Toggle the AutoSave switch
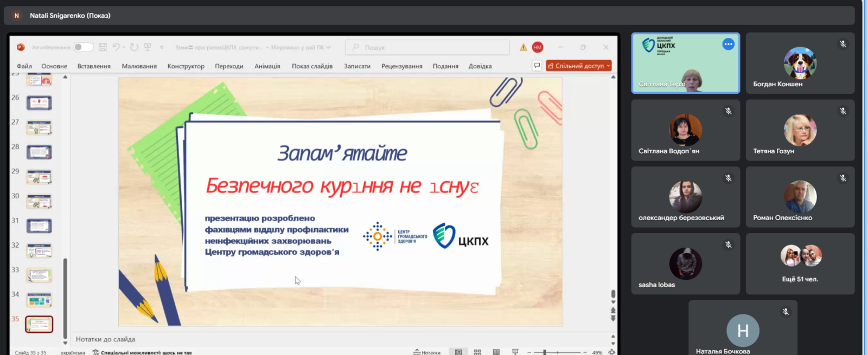Viewport: 868px width, 355px height. click(83, 47)
